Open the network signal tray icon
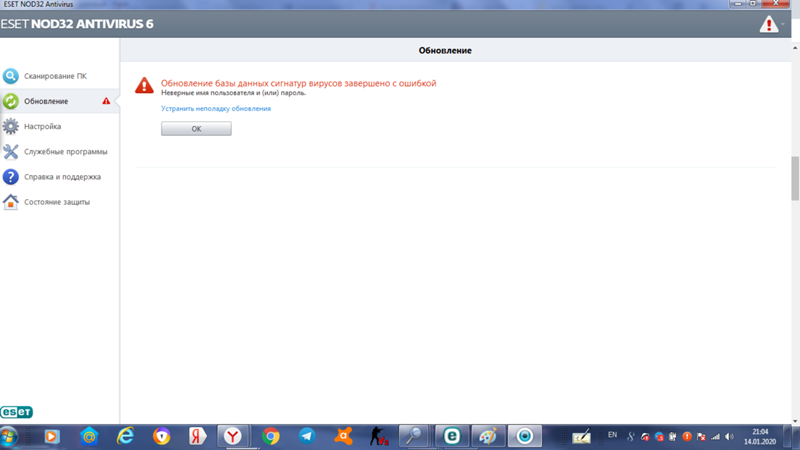 [x=716, y=437]
